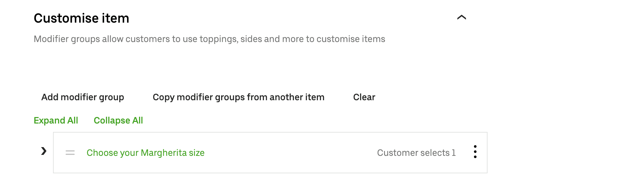Click the Collapse All green link
This screenshot has height=194, width=644.
point(118,120)
